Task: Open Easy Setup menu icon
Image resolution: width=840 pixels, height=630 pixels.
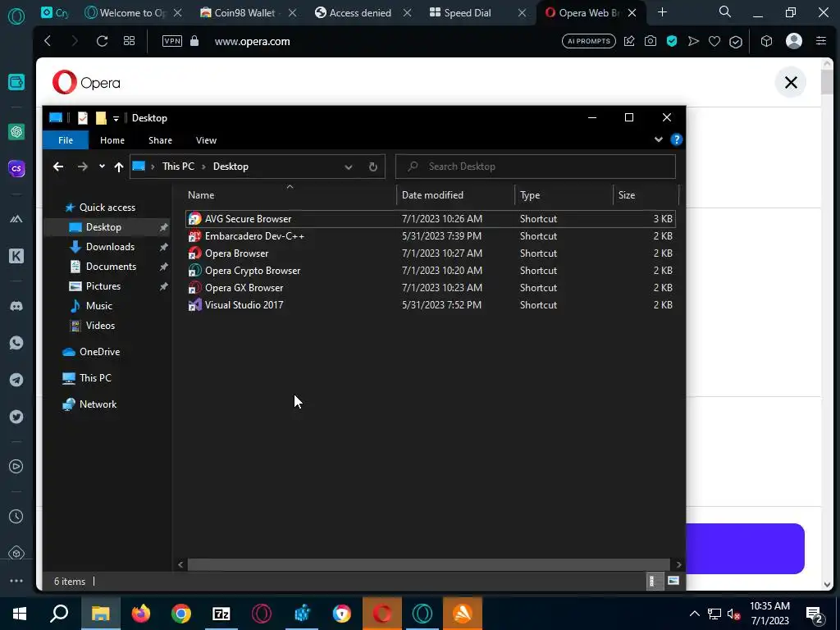Action: point(820,41)
